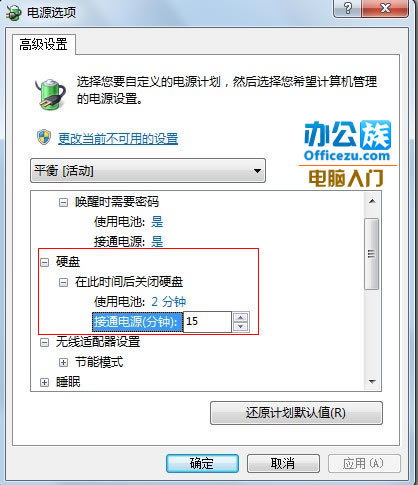Viewport: 418px width, 485px height.
Task: Click the Power Options window title icon
Action: (14, 12)
